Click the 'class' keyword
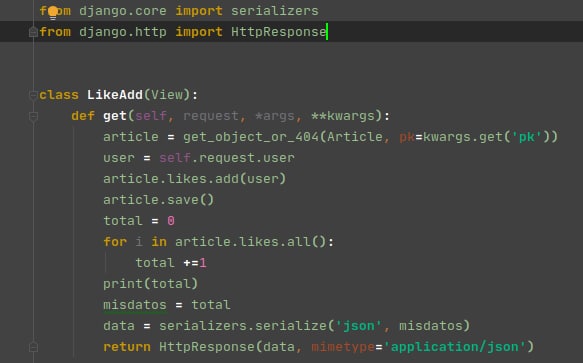Screen dimensions: 583x363 pyautogui.click(x=59, y=95)
